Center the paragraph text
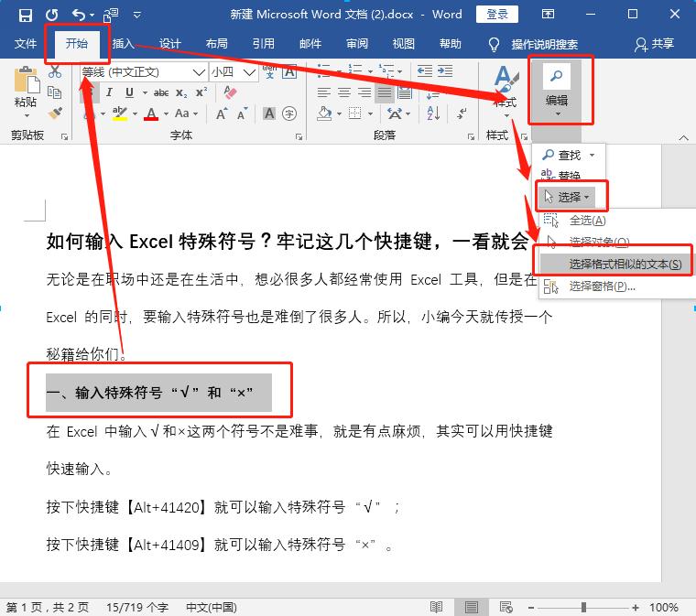This screenshot has height=616, width=696. click(344, 92)
